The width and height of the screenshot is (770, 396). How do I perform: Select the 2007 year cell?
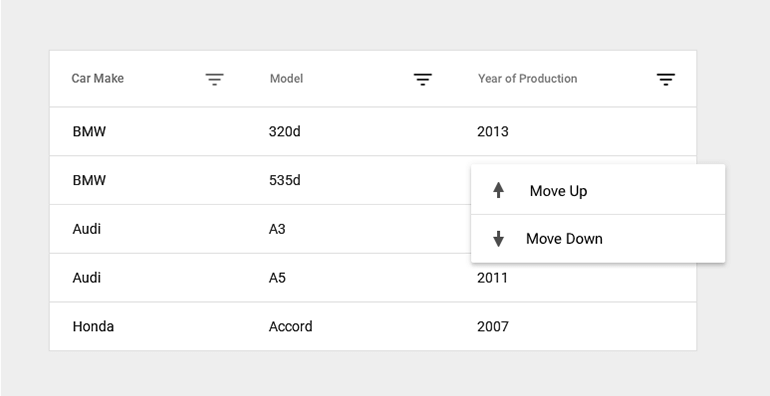click(x=493, y=326)
